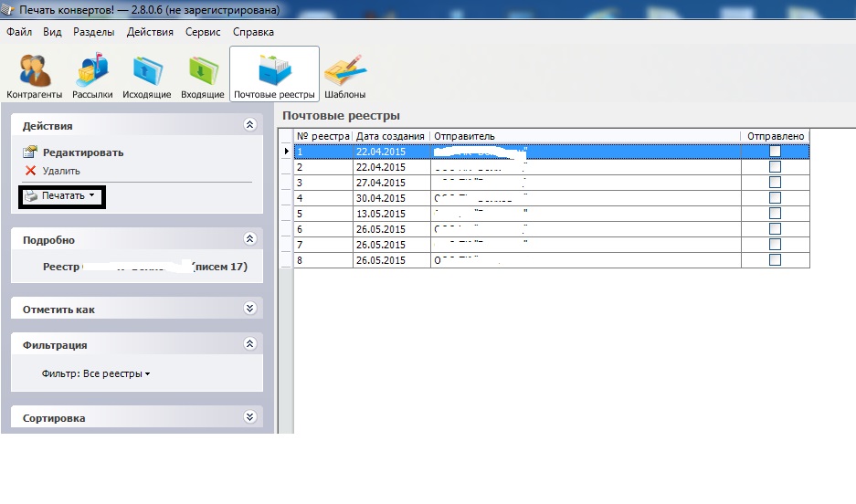Viewport: 856px width, 504px height.
Task: Open the Входящие incoming mail icon
Action: [x=202, y=72]
